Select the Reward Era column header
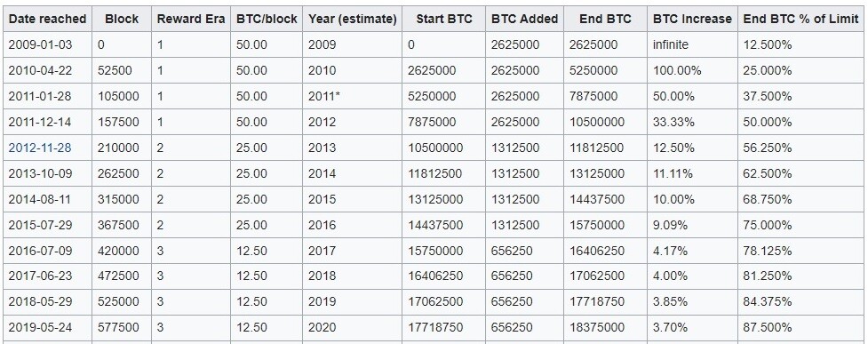Screen dimensions: 868x344 click(191, 19)
